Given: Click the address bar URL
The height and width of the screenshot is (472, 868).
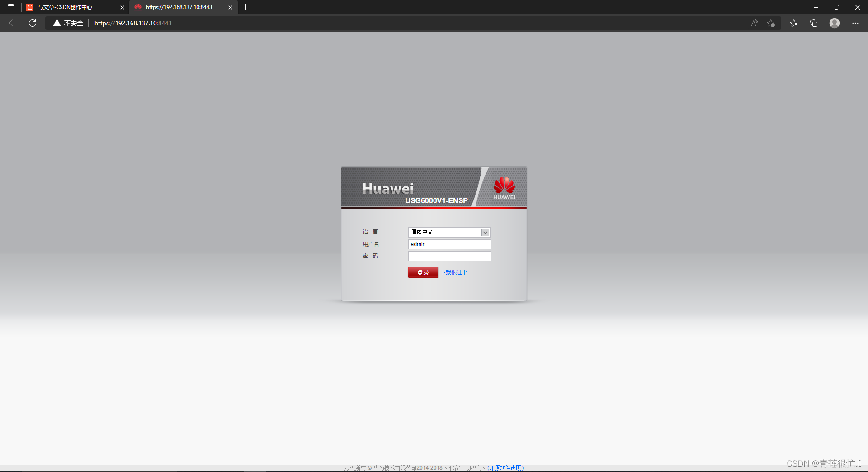Looking at the screenshot, I should tap(133, 23).
